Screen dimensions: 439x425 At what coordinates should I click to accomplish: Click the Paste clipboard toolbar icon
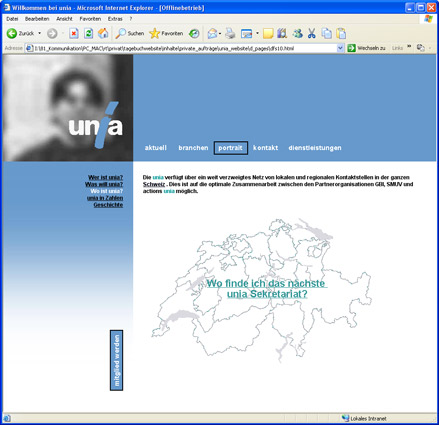click(x=341, y=33)
